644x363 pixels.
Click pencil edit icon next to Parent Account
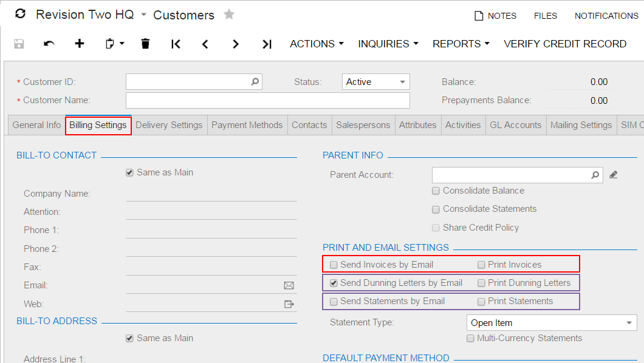[613, 175]
